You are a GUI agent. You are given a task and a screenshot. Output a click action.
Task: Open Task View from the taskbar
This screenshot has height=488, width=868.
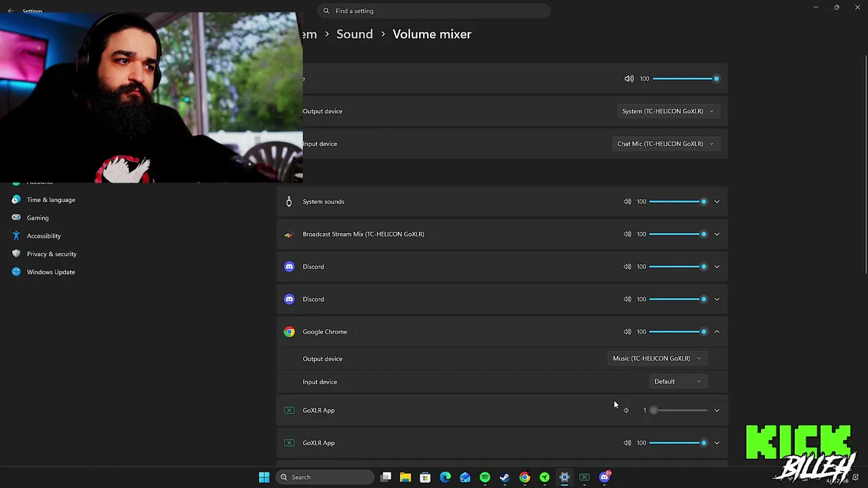point(386,477)
